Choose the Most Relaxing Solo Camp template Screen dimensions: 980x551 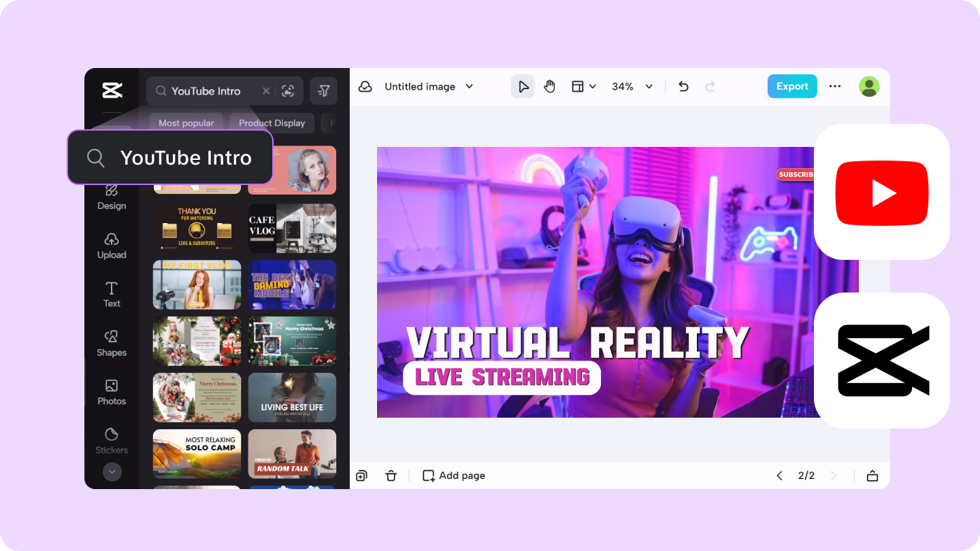197,454
